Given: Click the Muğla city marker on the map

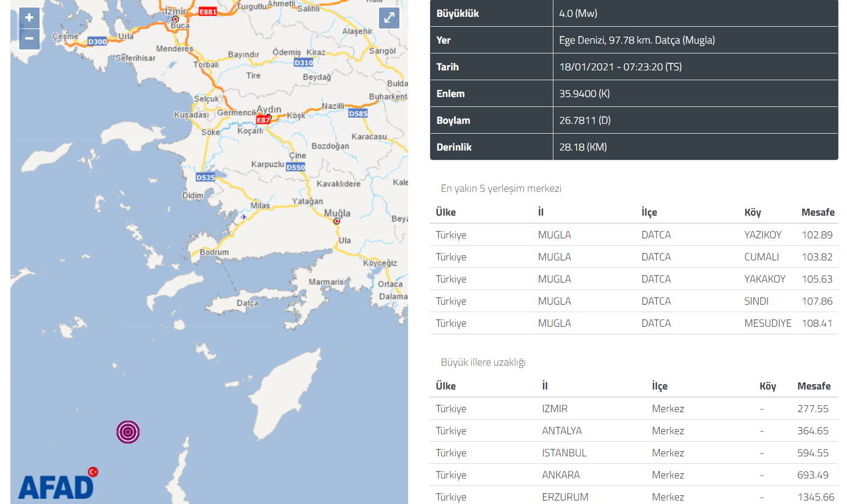Looking at the screenshot, I should click(337, 221).
